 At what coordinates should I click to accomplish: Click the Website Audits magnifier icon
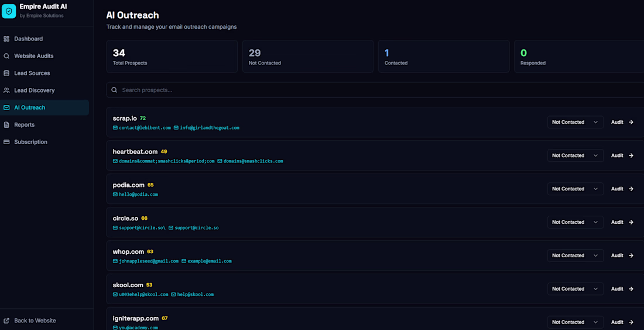(x=6, y=56)
